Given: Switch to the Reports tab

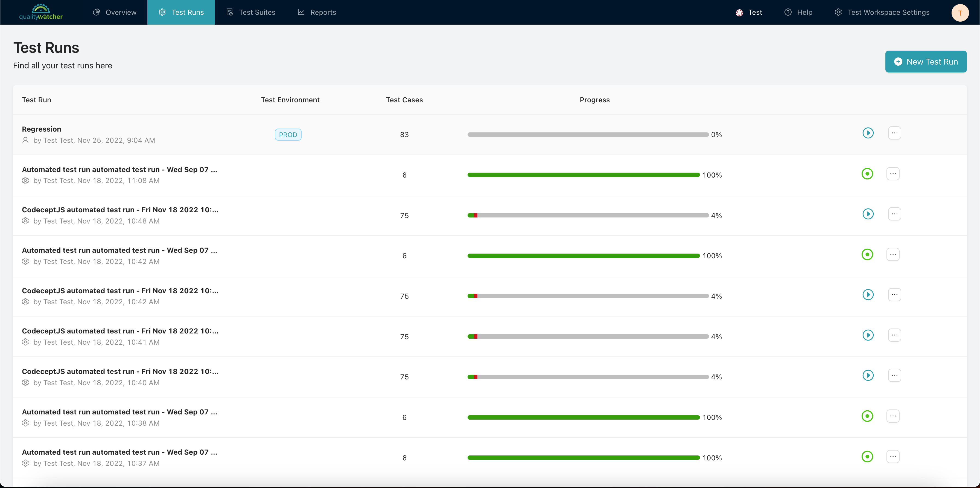Looking at the screenshot, I should [322, 12].
